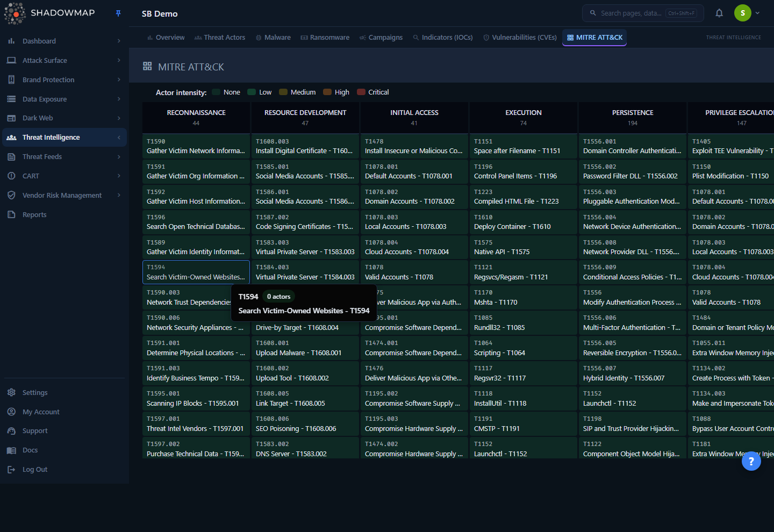Expand the Dashboard menu chevron
The width and height of the screenshot is (774, 532).
point(119,41)
